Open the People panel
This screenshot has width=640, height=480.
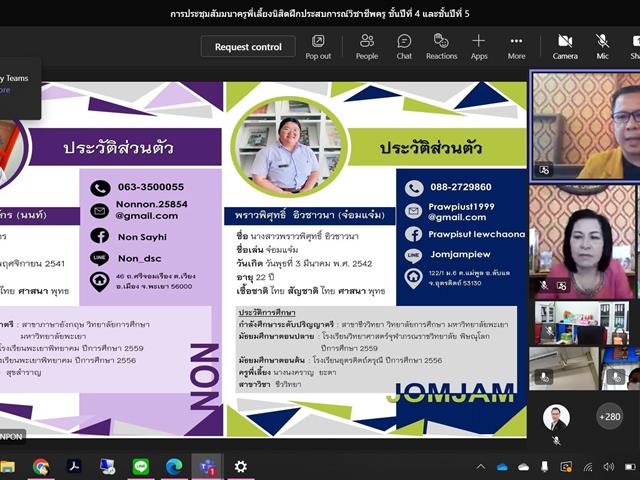[x=367, y=47]
